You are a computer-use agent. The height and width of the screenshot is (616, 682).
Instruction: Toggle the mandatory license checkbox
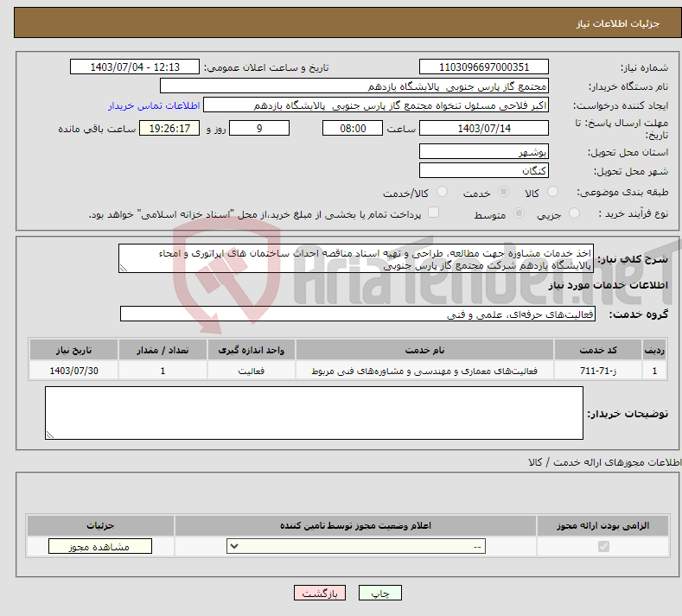pyautogui.click(x=603, y=546)
